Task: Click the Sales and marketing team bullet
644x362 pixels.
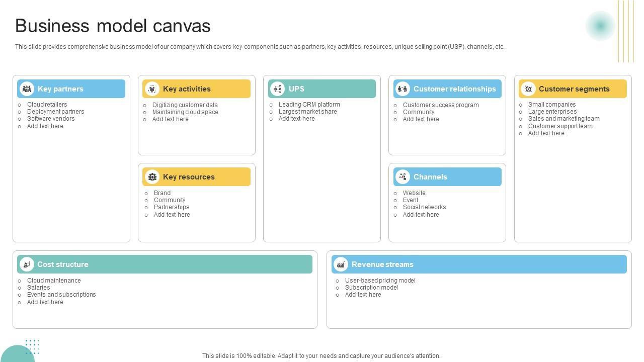Action: 564,119
